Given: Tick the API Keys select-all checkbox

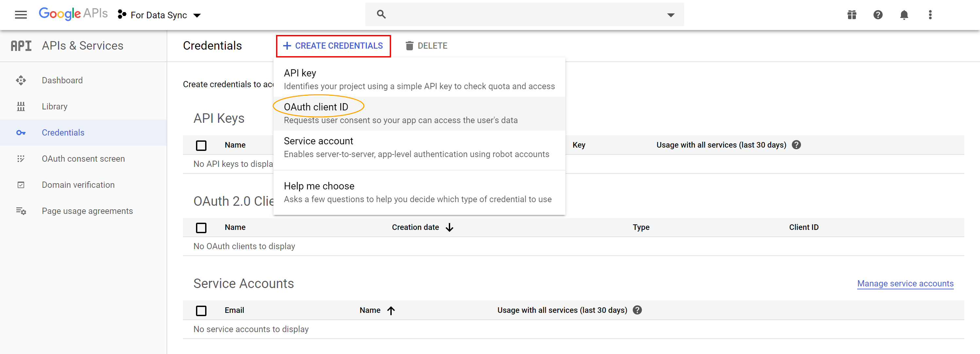Looking at the screenshot, I should [201, 145].
